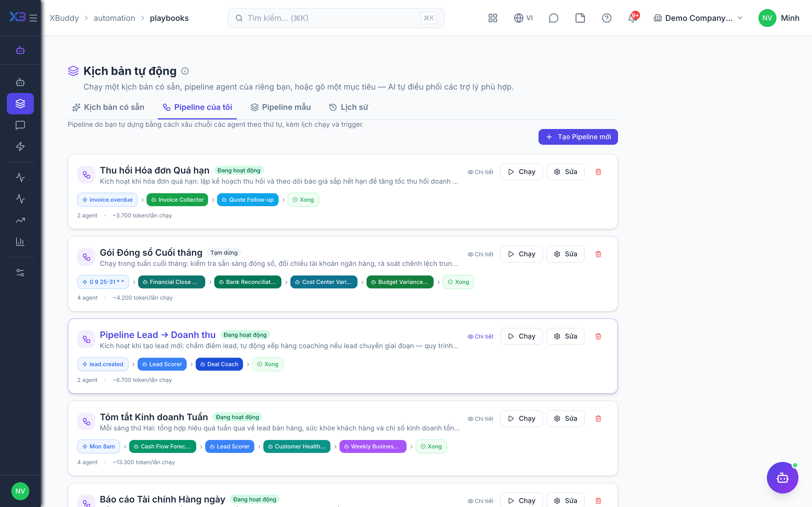The height and width of the screenshot is (507, 812).
Task: Open the notifications bell icon
Action: pyautogui.click(x=633, y=18)
